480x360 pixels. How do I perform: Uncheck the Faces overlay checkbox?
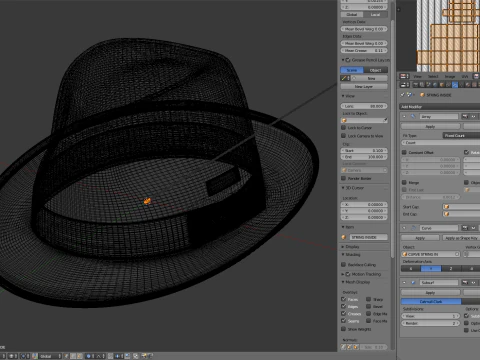(x=344, y=299)
